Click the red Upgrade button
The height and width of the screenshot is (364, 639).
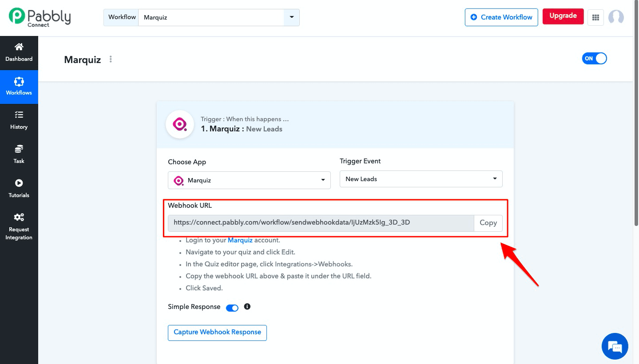coord(563,16)
